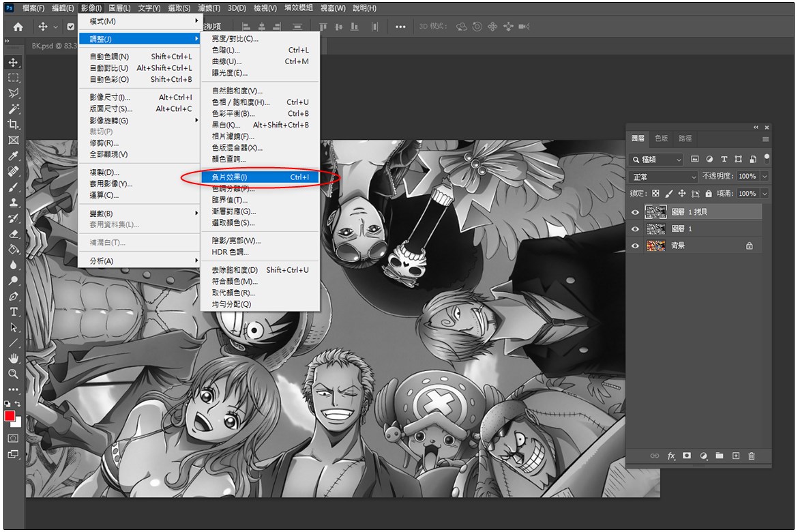This screenshot has width=798, height=532.
Task: Create a new layer
Action: (x=735, y=456)
